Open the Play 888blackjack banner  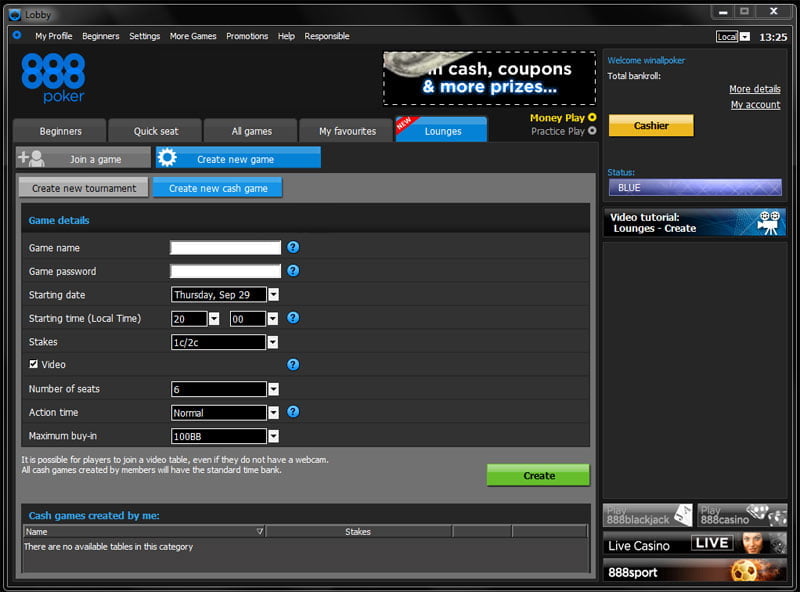coord(647,515)
